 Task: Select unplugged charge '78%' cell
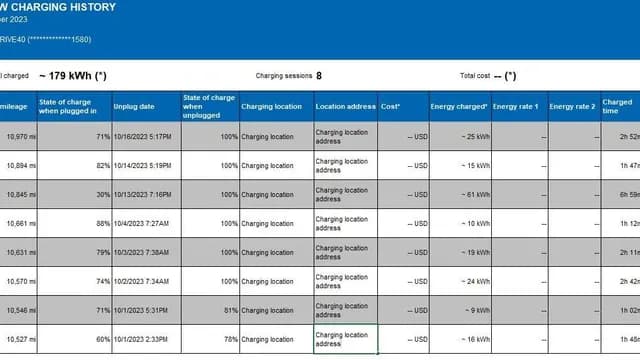pos(211,339)
